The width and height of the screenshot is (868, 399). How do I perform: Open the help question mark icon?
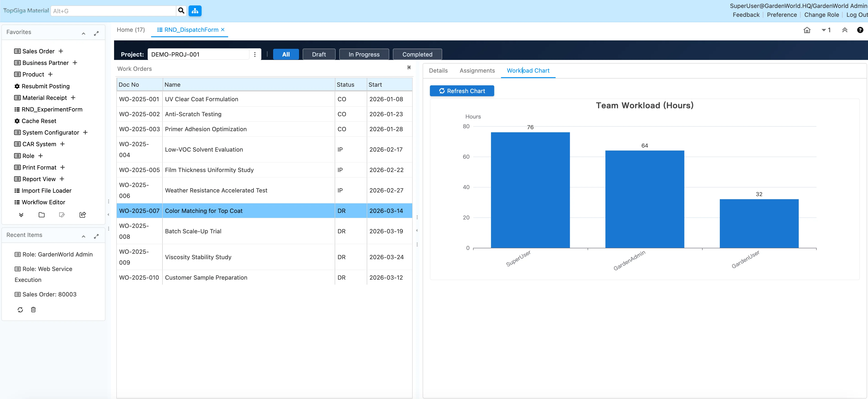(x=860, y=30)
